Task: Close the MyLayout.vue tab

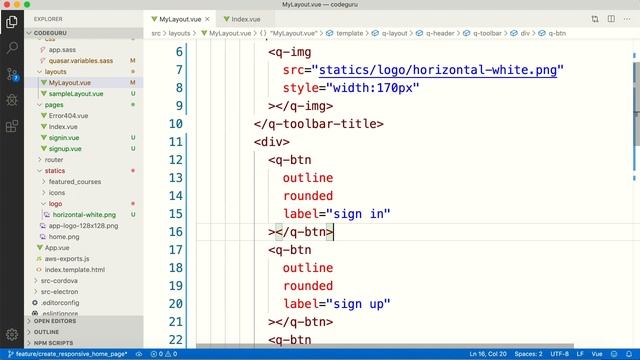Action: 207,19
